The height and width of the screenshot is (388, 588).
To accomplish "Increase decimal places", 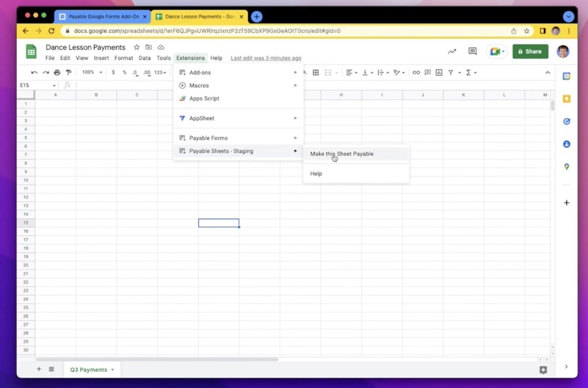I will [x=147, y=72].
